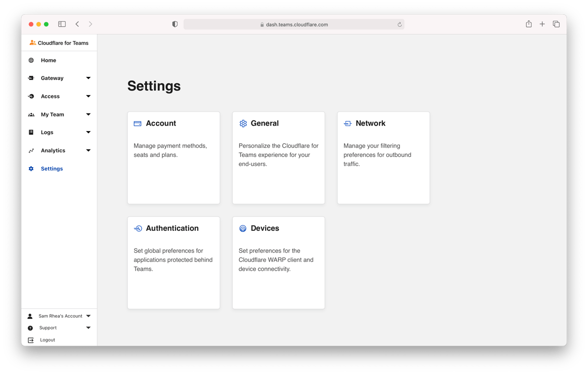Select the Devices WARP icon
Image resolution: width=588 pixels, height=374 pixels.
point(243,228)
